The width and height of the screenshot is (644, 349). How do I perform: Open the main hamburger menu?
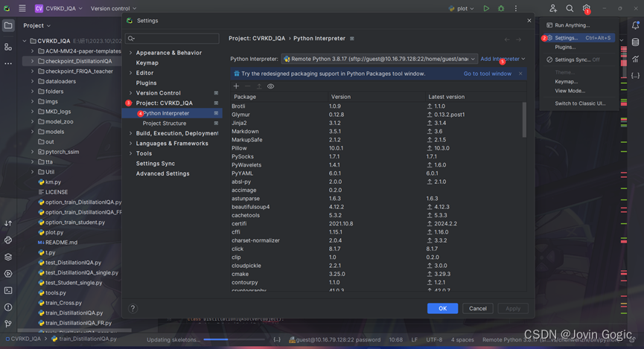click(x=22, y=8)
